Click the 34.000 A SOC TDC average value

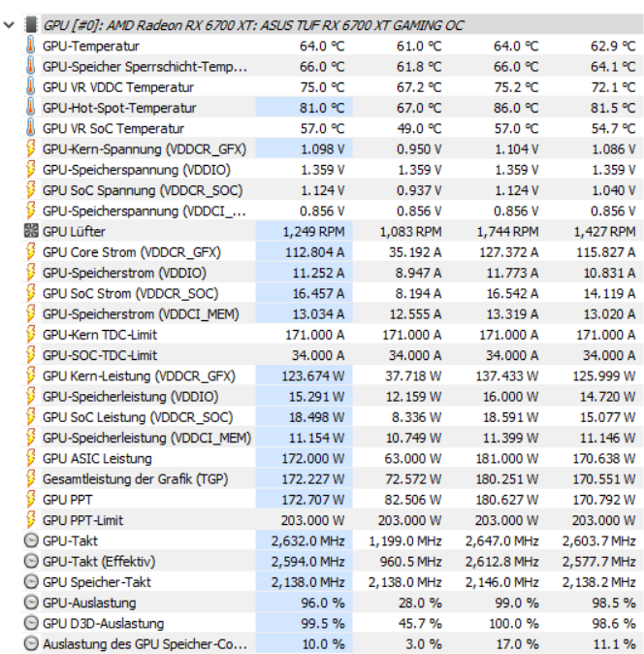(x=609, y=355)
